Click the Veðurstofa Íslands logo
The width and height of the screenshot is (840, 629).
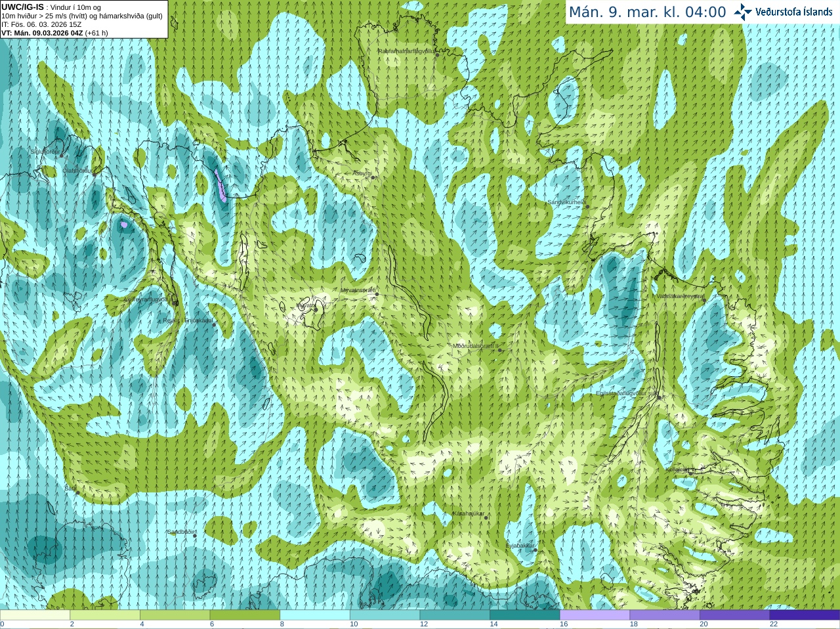784,12
